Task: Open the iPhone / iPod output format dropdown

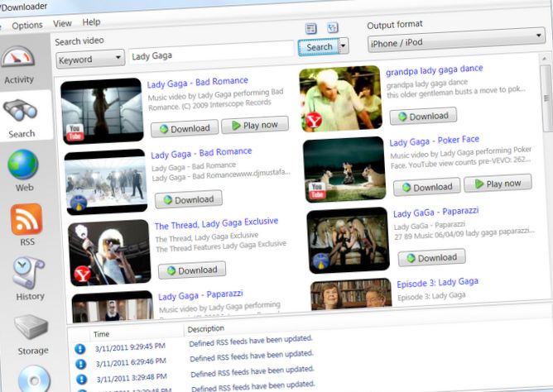Action: pos(456,41)
